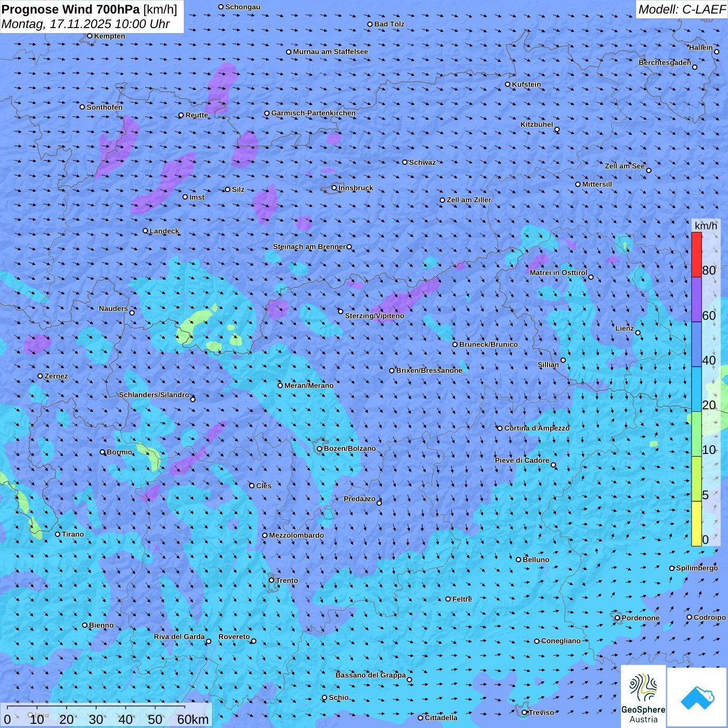Click the 'Bienno' label
Image resolution: width=728 pixels, height=728 pixels.
click(101, 625)
